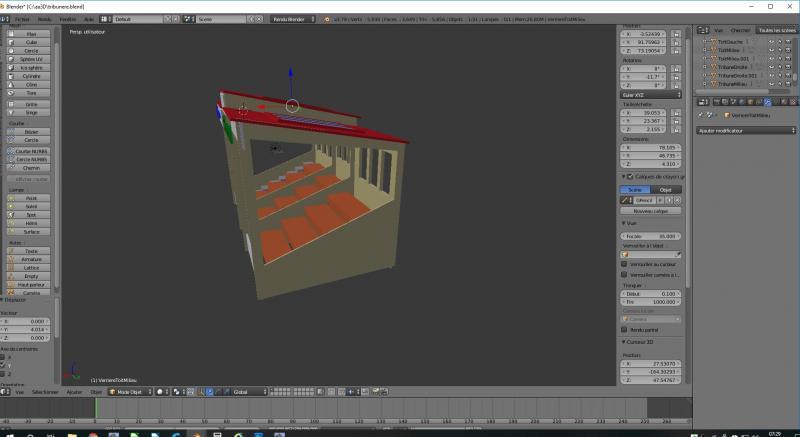Add a Bézier curve

click(x=31, y=131)
